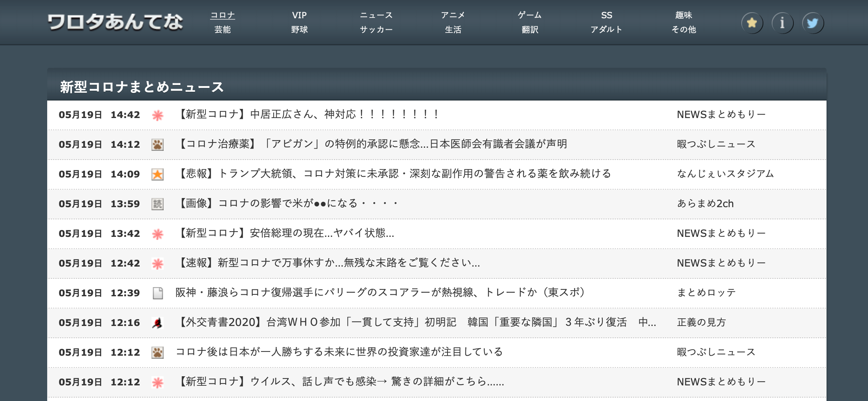Open the info icon in header
Screen dimensions: 868x401
coord(782,23)
